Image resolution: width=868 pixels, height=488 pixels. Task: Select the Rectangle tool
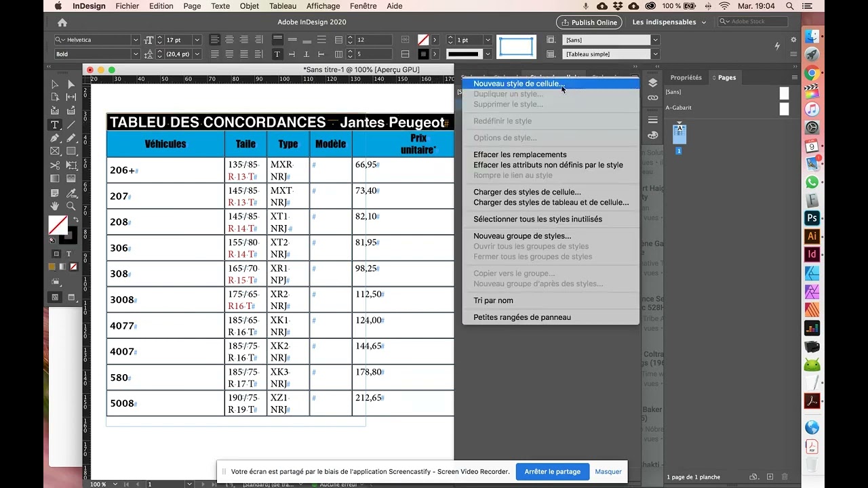(71, 152)
